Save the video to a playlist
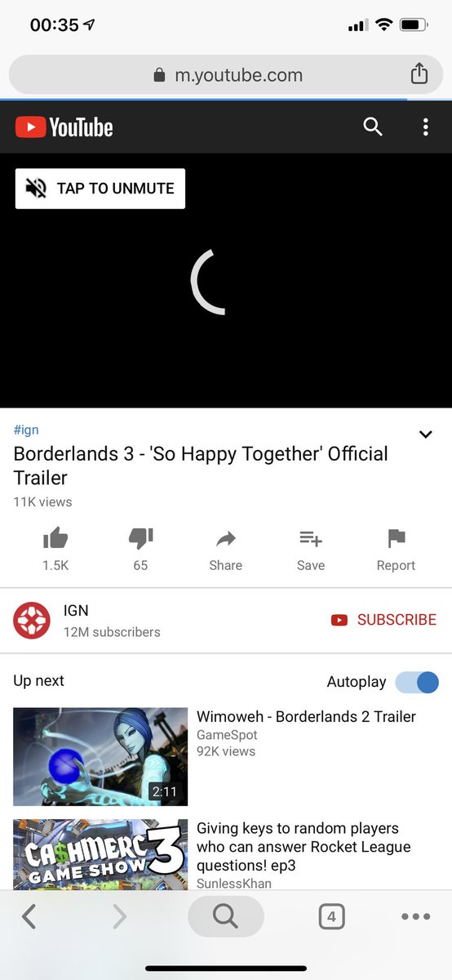 tap(311, 550)
